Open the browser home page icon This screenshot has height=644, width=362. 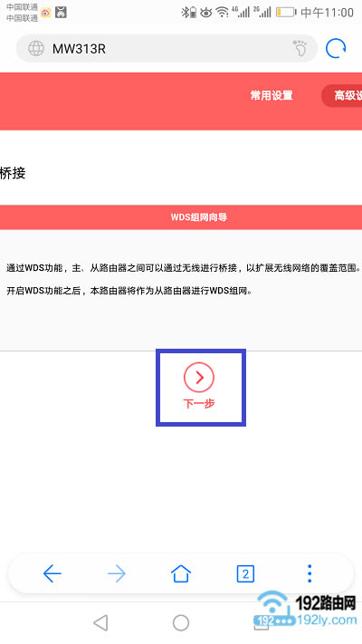tap(181, 573)
